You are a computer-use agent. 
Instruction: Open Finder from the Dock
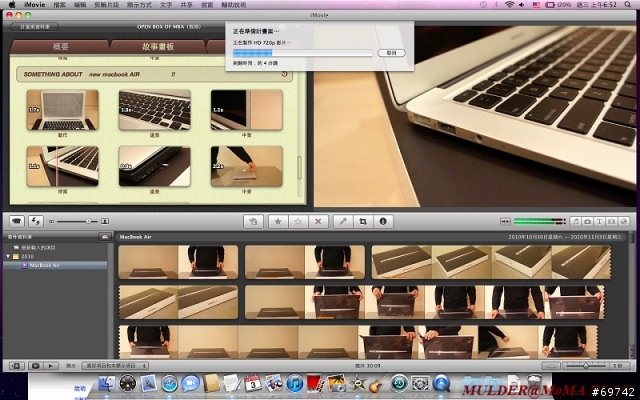coord(107,384)
